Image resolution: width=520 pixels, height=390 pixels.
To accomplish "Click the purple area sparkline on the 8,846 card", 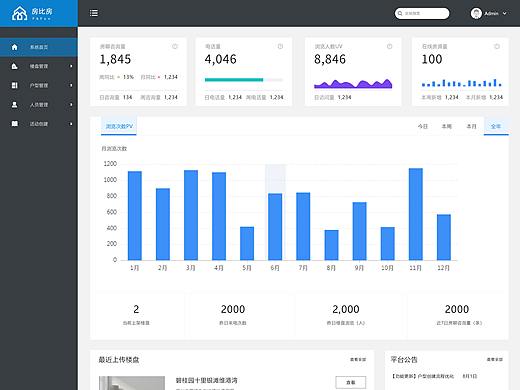I will [x=353, y=83].
